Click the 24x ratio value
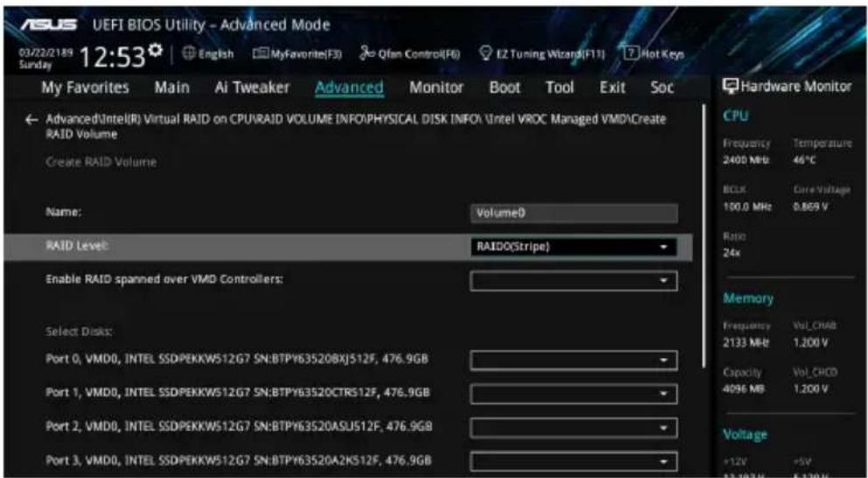Viewport: 868px width, 478px height. [731, 253]
